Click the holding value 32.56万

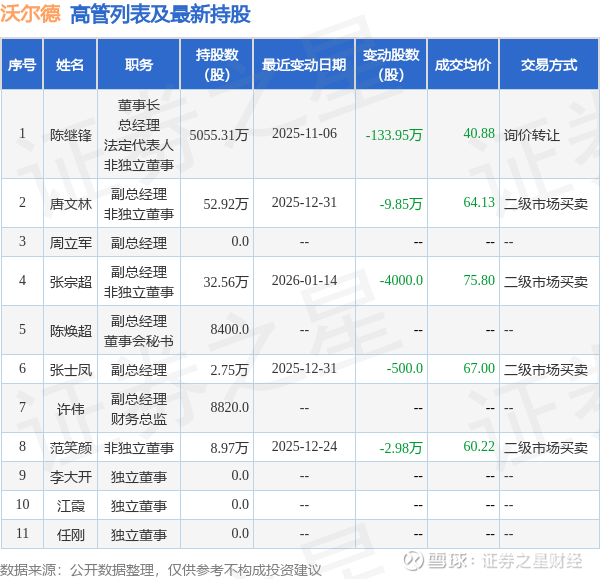[x=226, y=282]
